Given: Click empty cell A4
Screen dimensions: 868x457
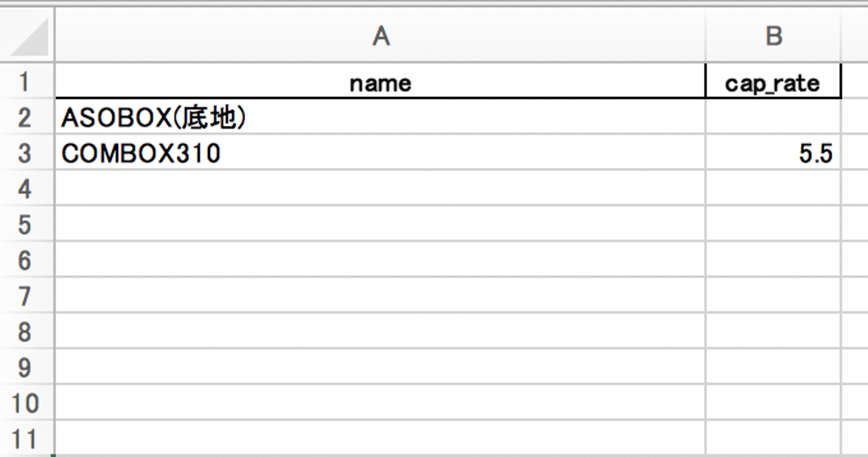Looking at the screenshot, I should coord(380,189).
